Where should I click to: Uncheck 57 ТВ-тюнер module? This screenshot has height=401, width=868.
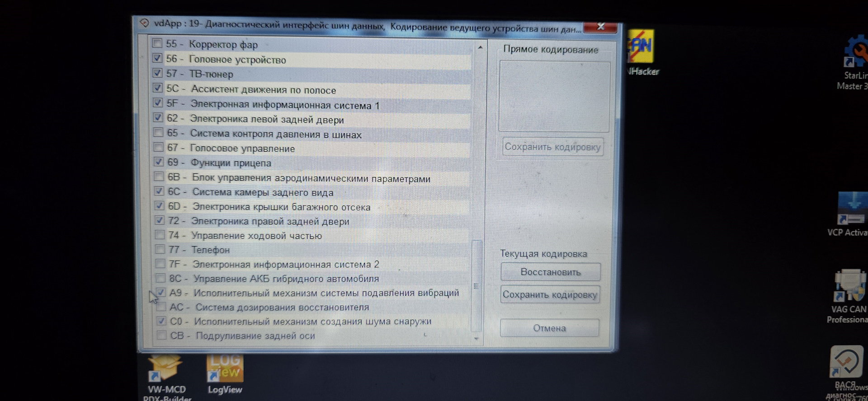click(157, 73)
